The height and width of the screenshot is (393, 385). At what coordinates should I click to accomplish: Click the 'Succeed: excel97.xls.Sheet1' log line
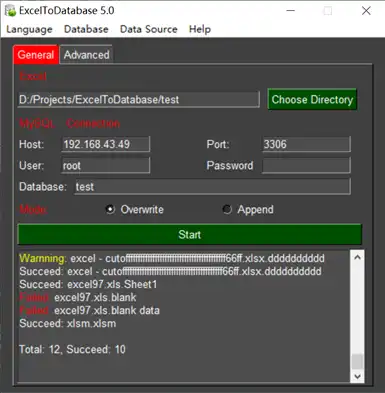(x=88, y=284)
